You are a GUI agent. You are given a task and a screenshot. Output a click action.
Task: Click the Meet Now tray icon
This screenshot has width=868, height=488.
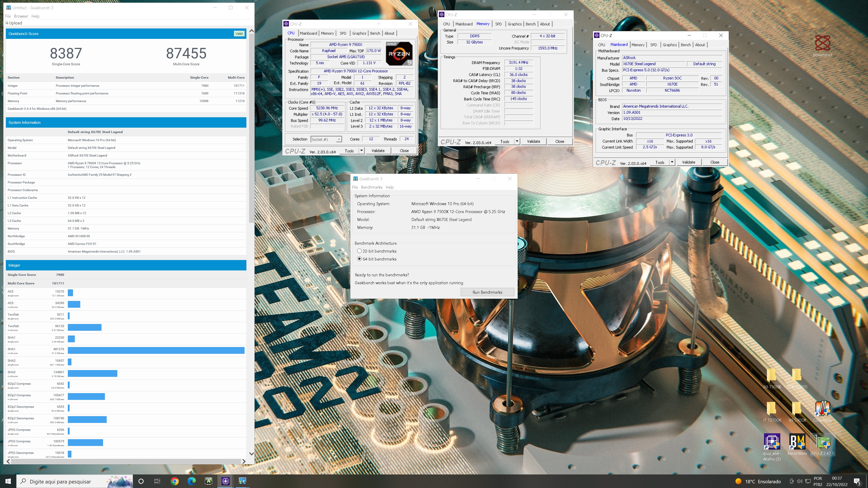tap(792, 481)
